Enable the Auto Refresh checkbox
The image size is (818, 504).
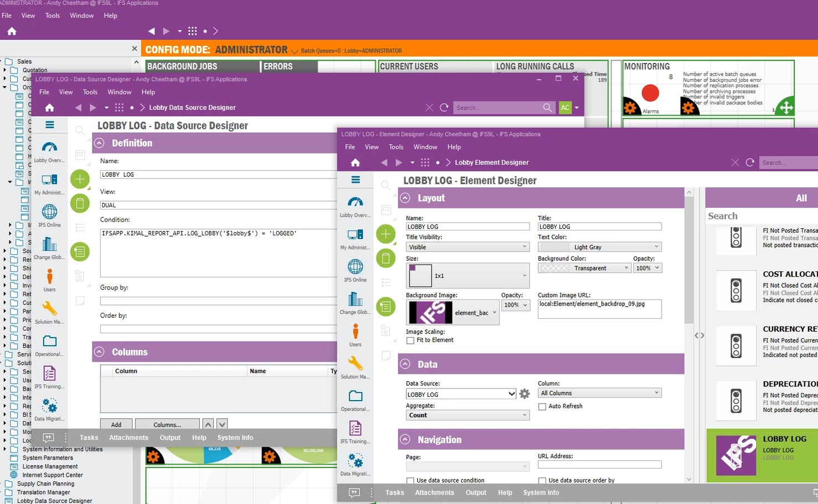click(x=542, y=406)
